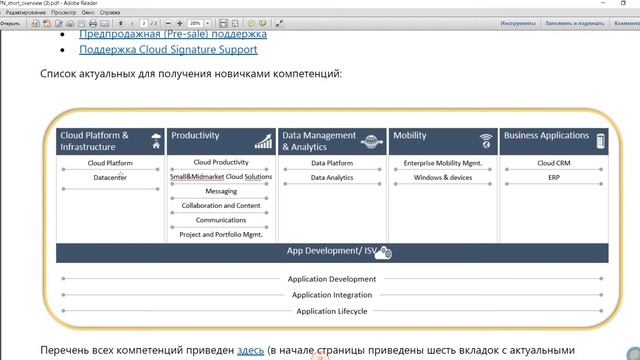
Task: Select the highlight text tool icon
Action: coord(263,24)
